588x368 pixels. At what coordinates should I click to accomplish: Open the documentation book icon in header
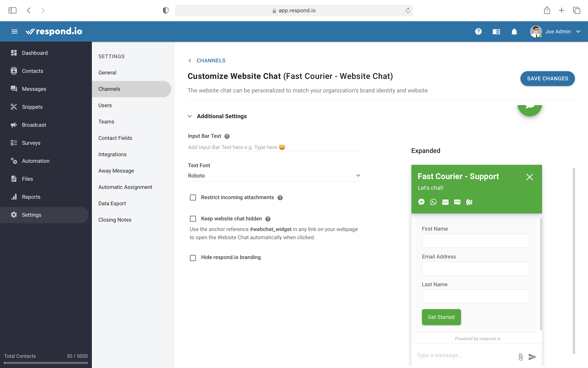pos(496,32)
